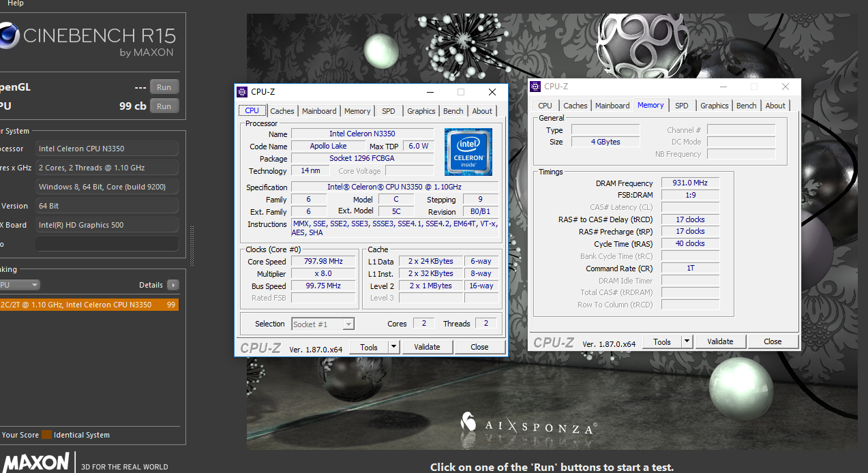Close the left CPU-Z window with X
This screenshot has height=473, width=868.
click(492, 92)
